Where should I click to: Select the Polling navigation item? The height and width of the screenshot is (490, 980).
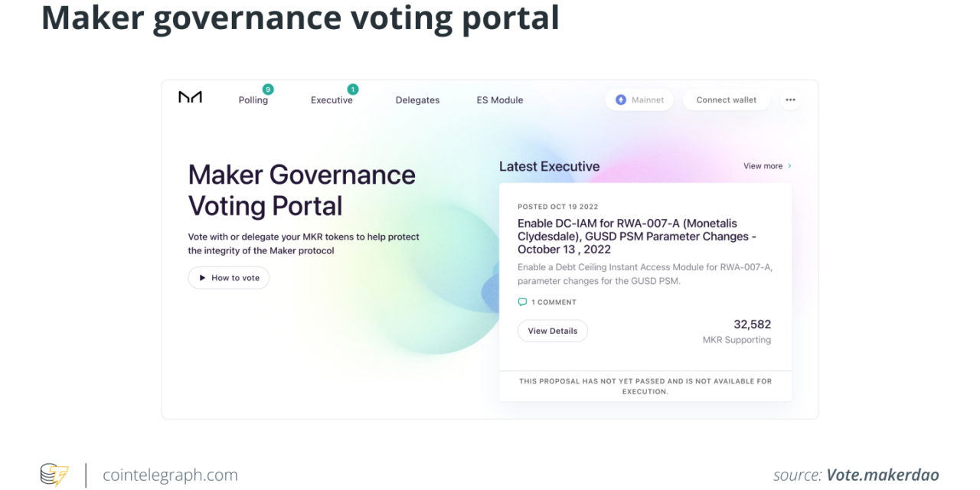click(253, 100)
